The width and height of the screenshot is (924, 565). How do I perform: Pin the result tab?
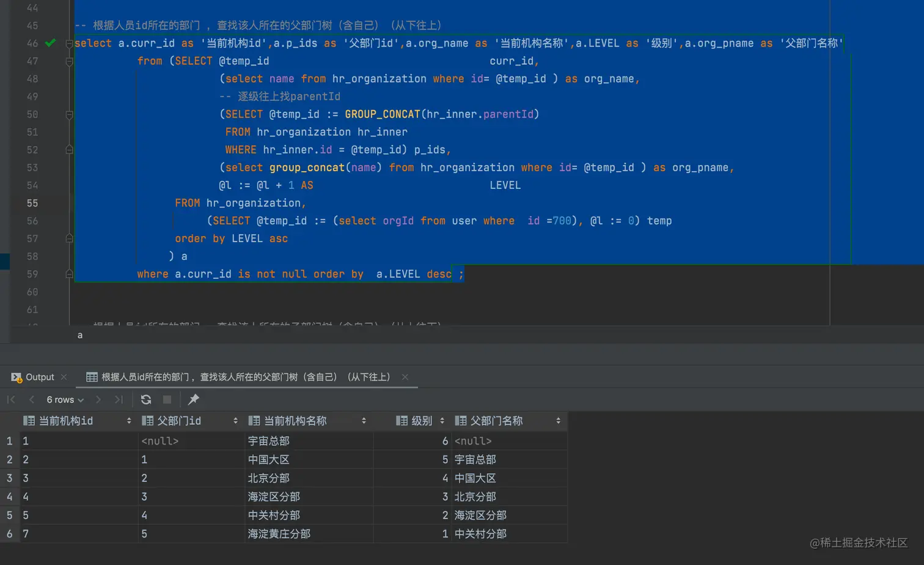[x=193, y=399]
